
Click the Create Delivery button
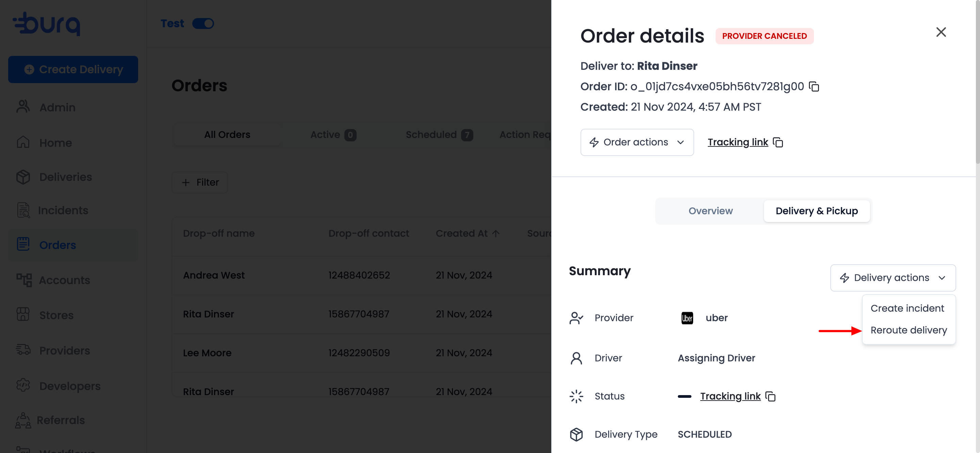point(73,69)
